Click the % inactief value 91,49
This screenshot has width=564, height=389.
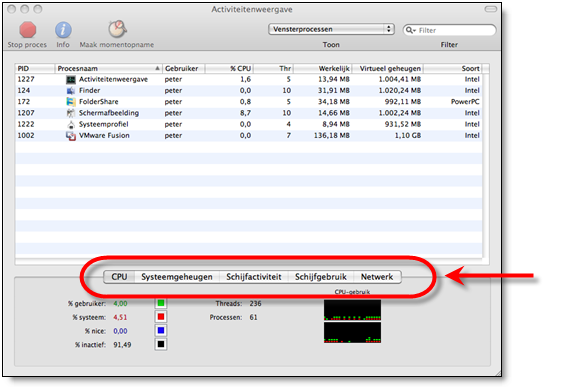click(x=122, y=344)
